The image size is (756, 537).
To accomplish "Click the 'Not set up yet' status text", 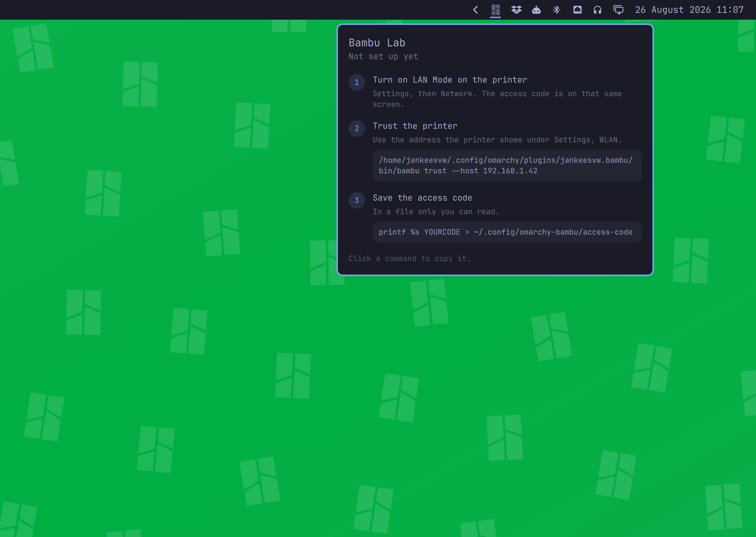I will coord(383,56).
